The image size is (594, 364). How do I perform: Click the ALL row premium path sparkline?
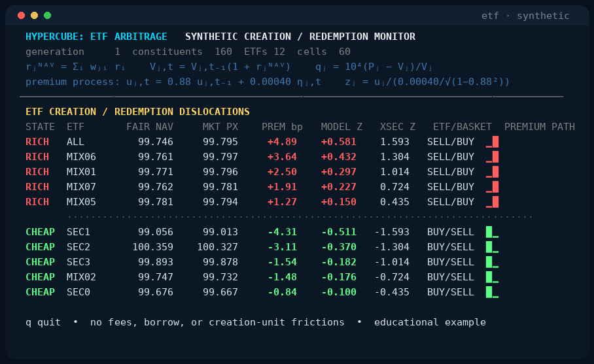pos(492,142)
